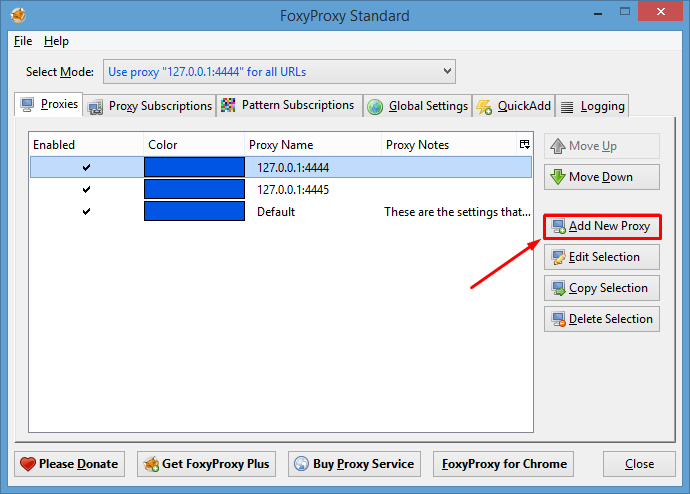The image size is (690, 494).
Task: Switch to the QuickAdd tab
Action: [513, 106]
